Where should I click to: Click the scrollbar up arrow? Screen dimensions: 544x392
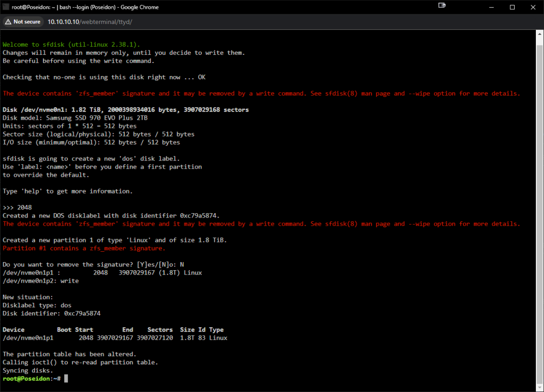point(540,34)
